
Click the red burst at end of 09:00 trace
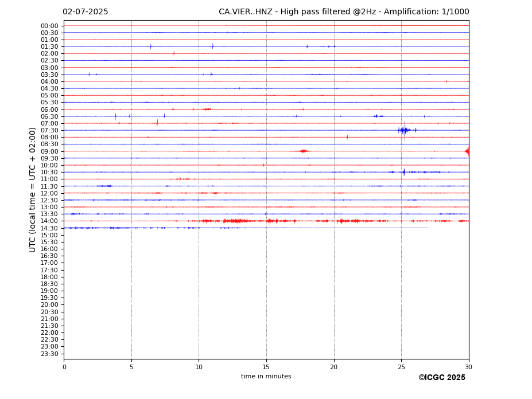[467, 151]
